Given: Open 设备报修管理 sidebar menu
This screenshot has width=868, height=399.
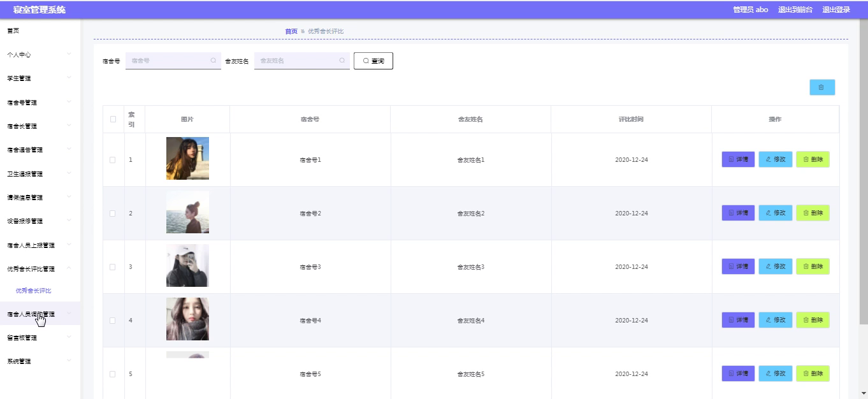Looking at the screenshot, I should (40, 221).
